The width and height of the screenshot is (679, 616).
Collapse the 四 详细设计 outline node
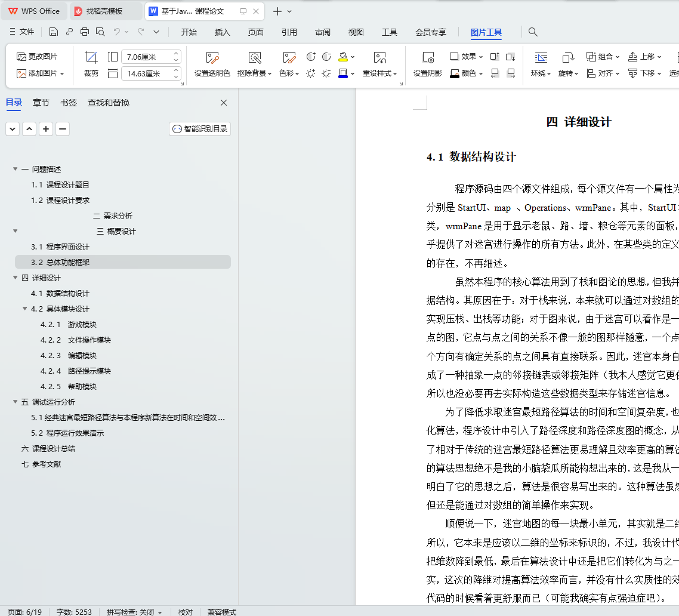(15, 278)
